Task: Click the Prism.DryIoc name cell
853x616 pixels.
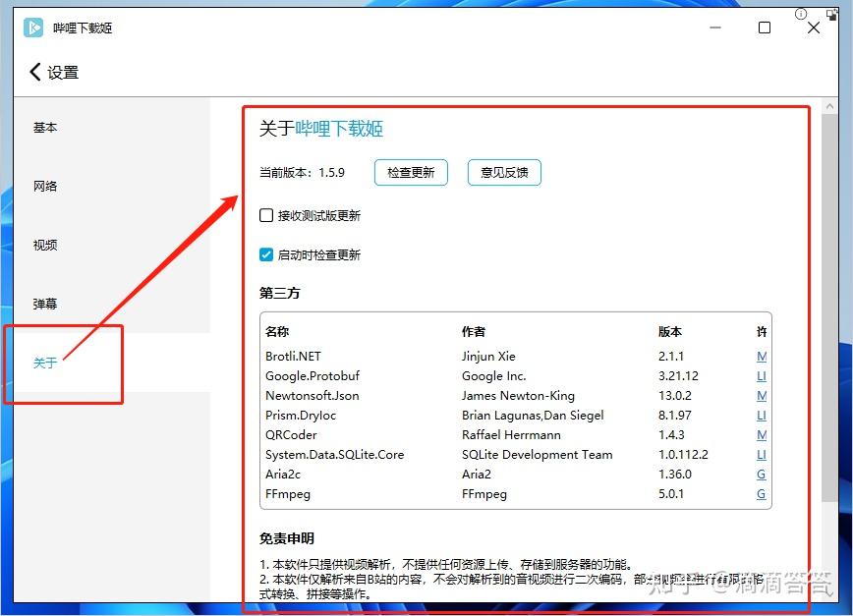Action: pos(301,416)
